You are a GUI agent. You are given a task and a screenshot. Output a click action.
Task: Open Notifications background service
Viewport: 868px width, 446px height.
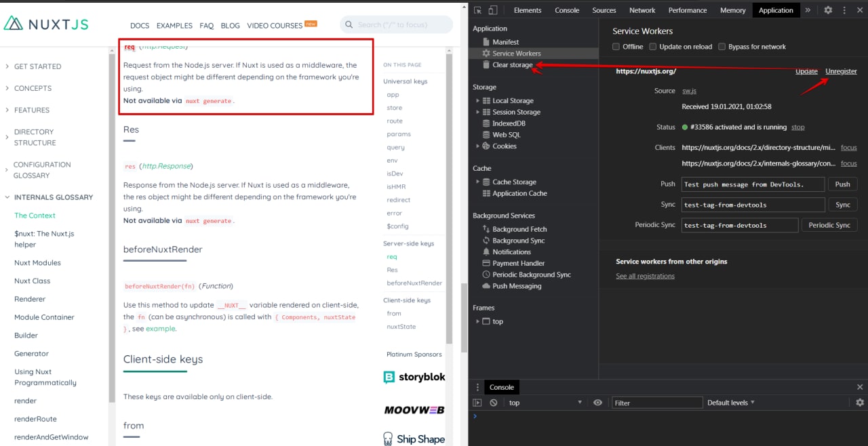point(511,252)
